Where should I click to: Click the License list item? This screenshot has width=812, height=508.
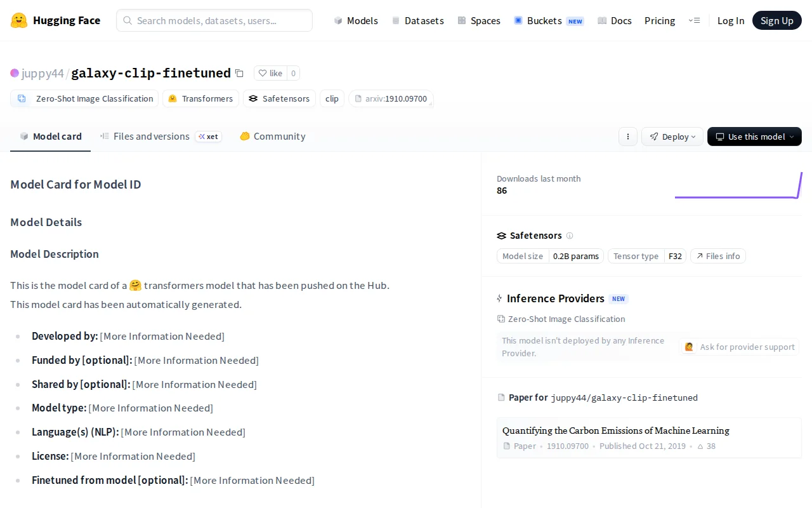114,456
